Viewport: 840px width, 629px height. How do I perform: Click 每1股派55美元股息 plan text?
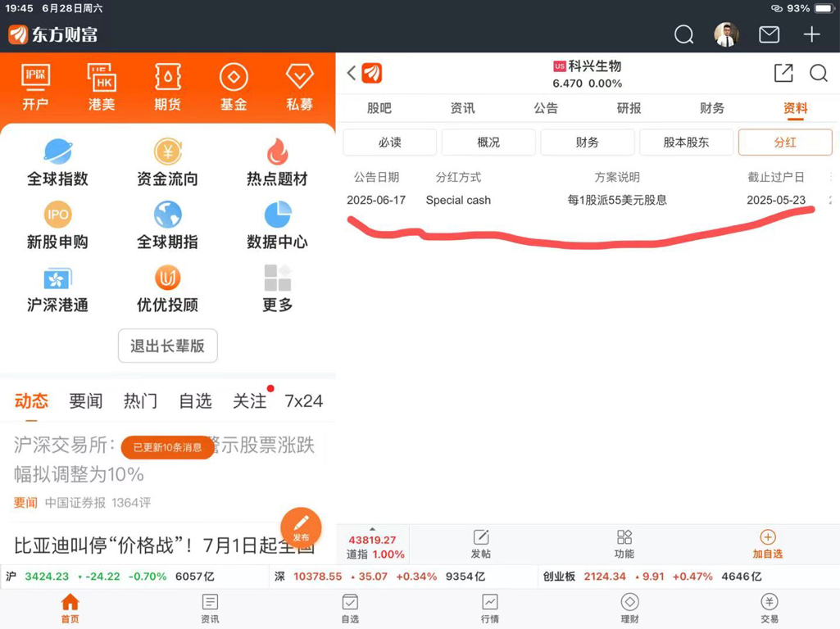click(x=617, y=200)
